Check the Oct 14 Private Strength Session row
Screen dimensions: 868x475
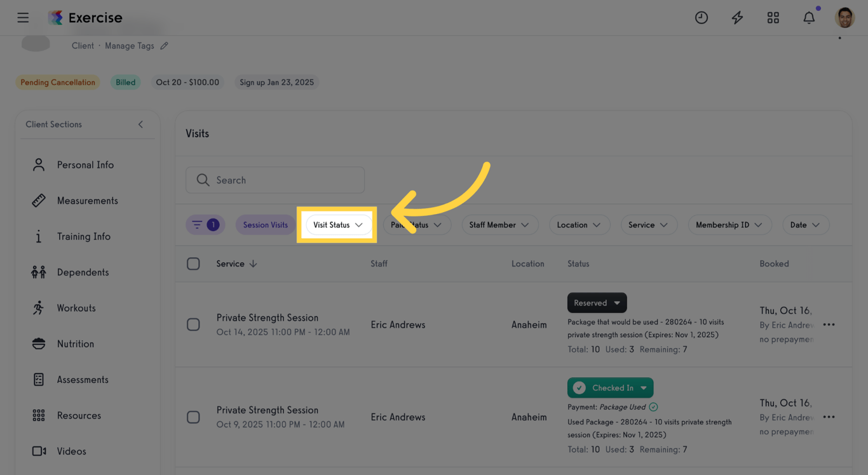point(193,324)
